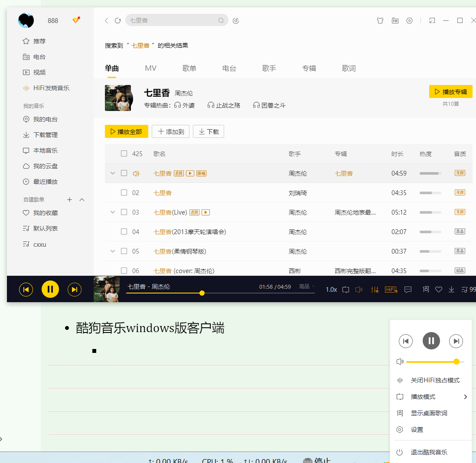The image size is (476, 463).
Task: Expand versions of 七里香(Live) row
Action: point(113,212)
